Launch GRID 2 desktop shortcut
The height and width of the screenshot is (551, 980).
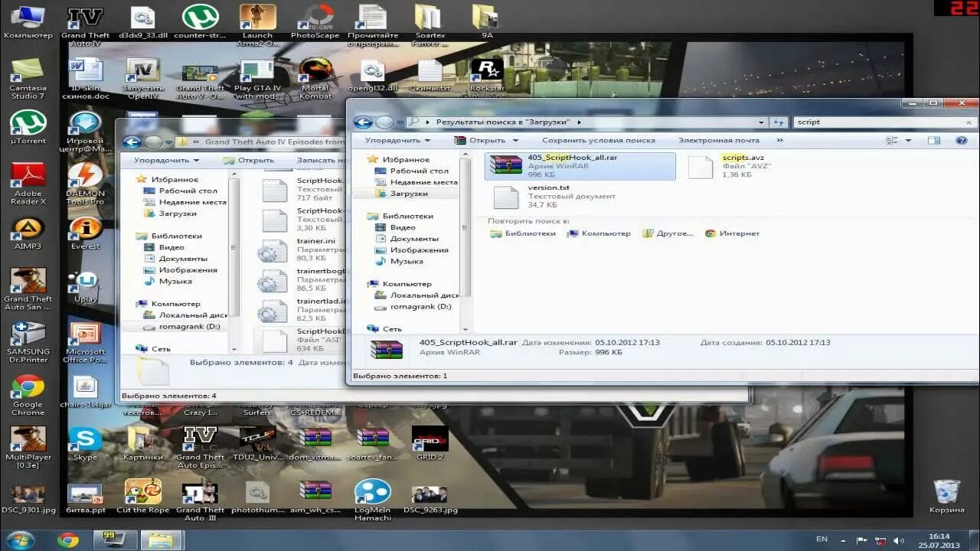(x=430, y=443)
